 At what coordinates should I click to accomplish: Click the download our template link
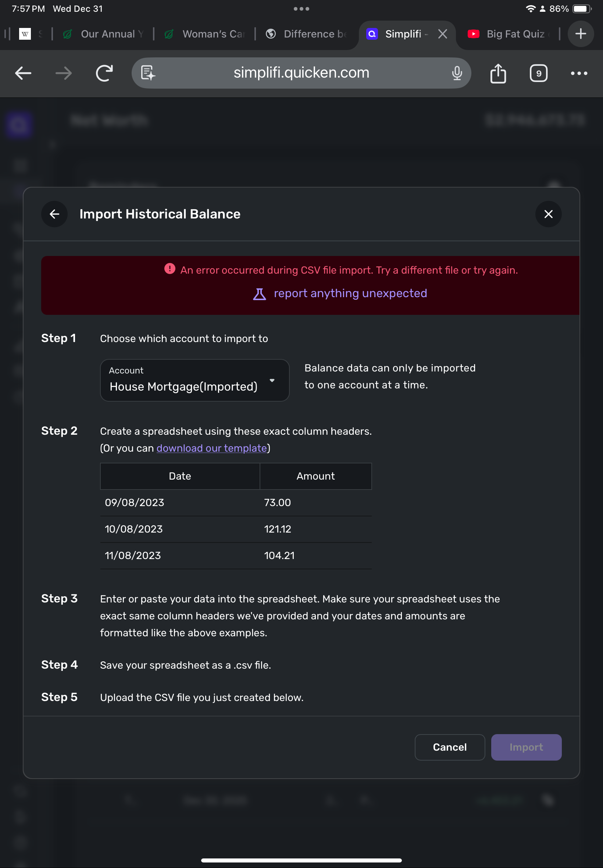tap(211, 448)
